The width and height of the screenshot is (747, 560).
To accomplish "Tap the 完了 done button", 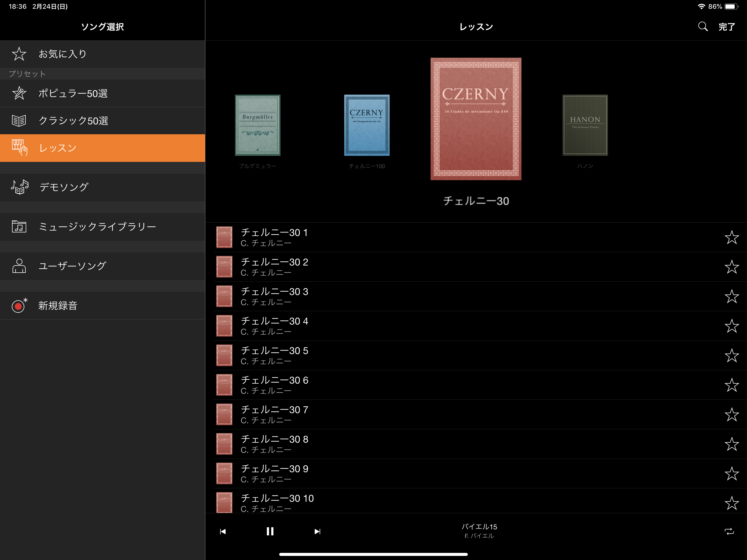I will coord(726,27).
